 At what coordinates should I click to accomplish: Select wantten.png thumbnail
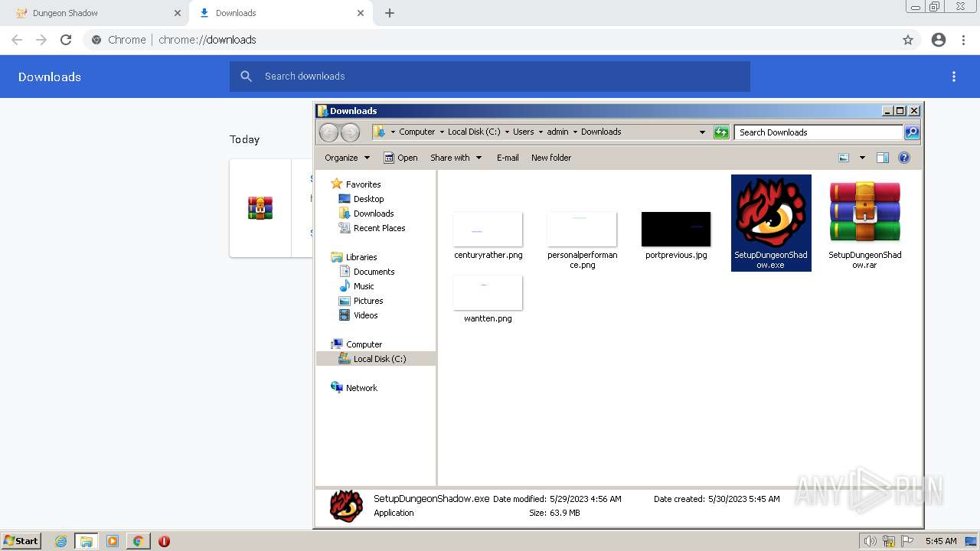tap(488, 293)
